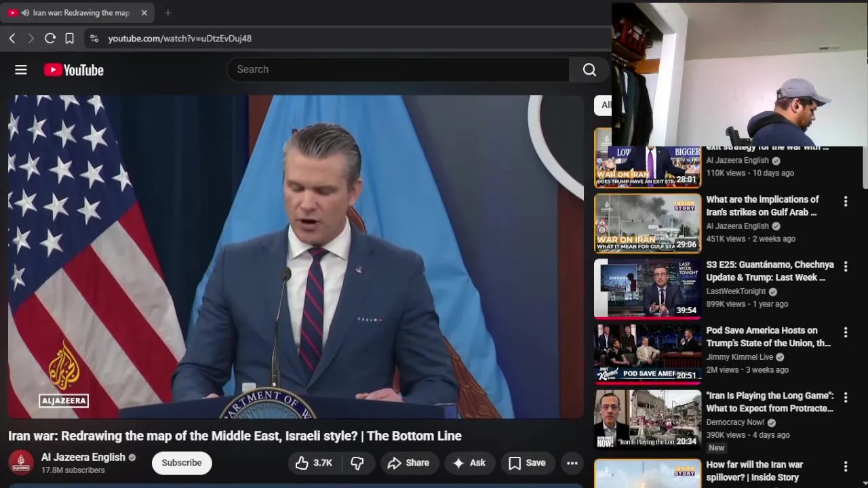The width and height of the screenshot is (868, 488).
Task: Close the Iran war browser tab
Action: (x=144, y=13)
